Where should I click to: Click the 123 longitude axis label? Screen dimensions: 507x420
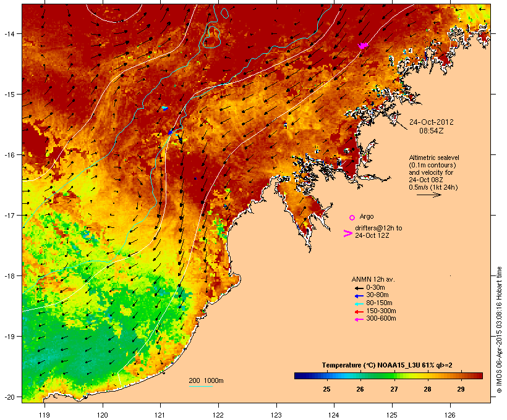pyautogui.click(x=276, y=415)
